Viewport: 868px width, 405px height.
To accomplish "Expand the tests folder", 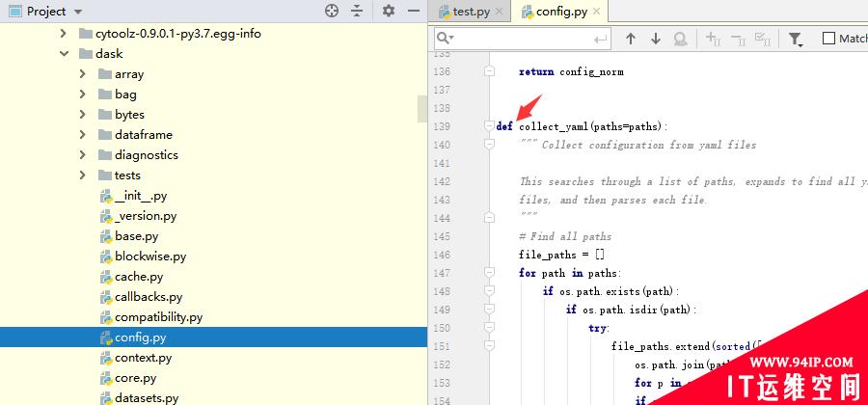I will 83,175.
